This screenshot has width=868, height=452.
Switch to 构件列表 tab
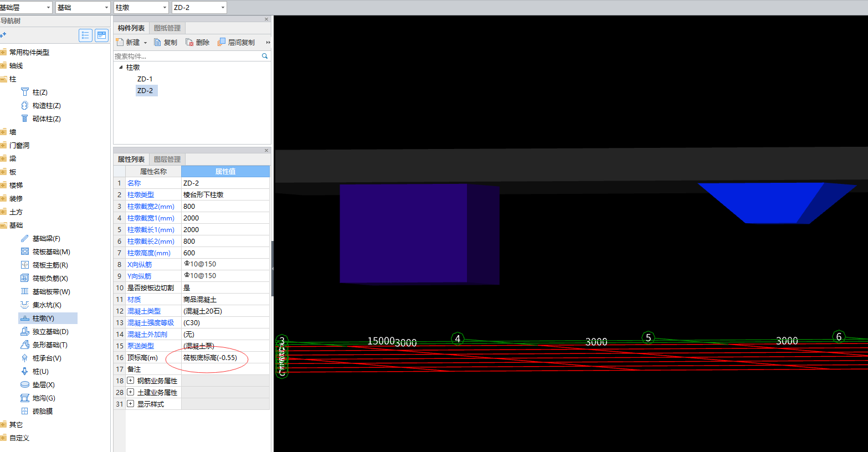[131, 28]
